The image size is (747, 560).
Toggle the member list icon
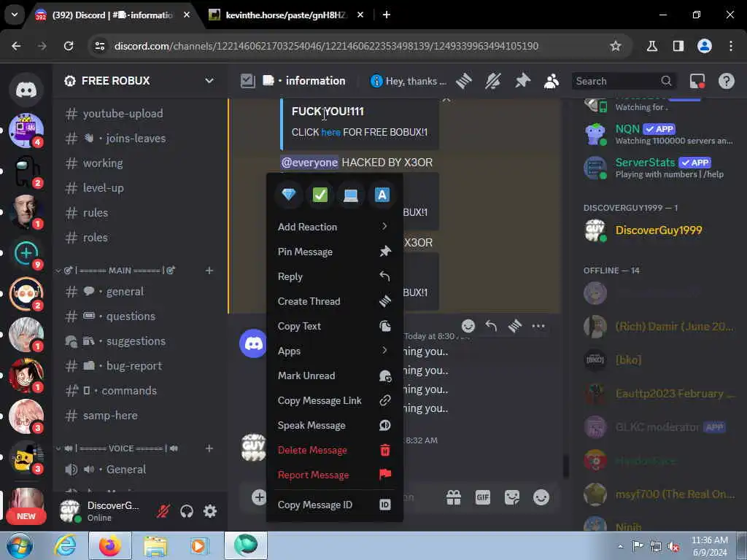(x=551, y=81)
